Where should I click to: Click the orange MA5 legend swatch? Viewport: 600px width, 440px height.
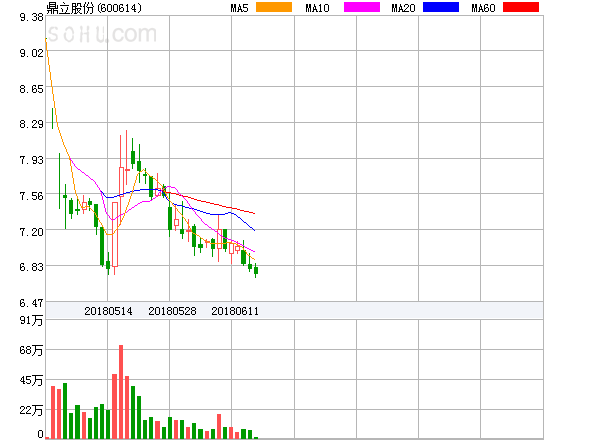(x=274, y=7)
